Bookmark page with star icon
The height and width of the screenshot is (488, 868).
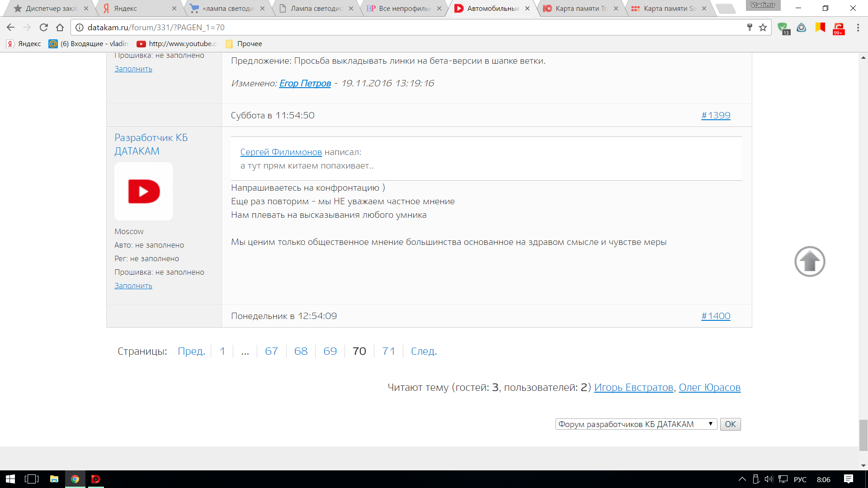coord(763,28)
